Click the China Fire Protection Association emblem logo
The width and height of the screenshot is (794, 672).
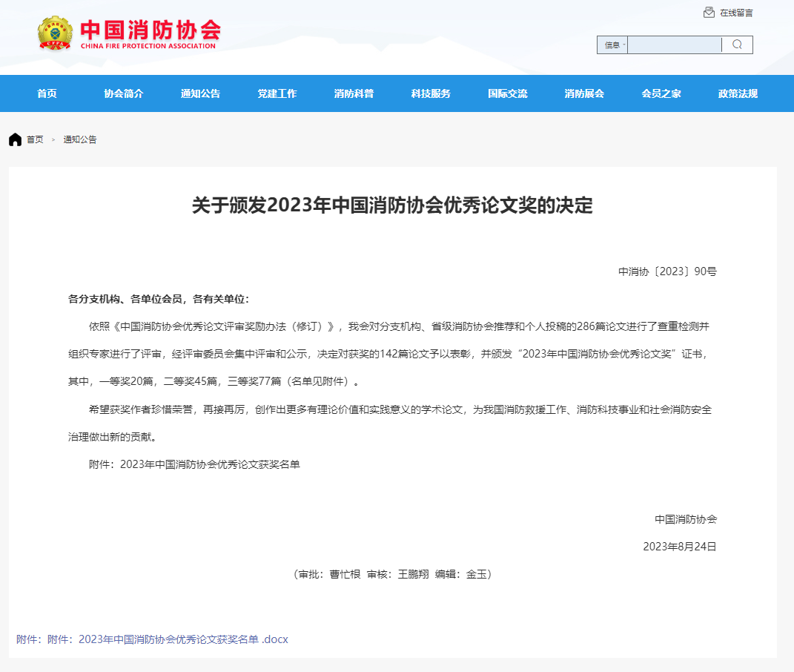(55, 33)
